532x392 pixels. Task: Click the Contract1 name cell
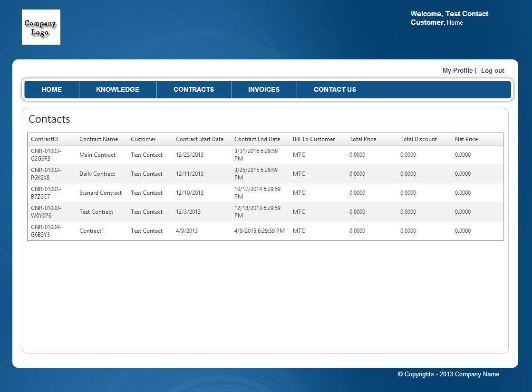coord(91,231)
